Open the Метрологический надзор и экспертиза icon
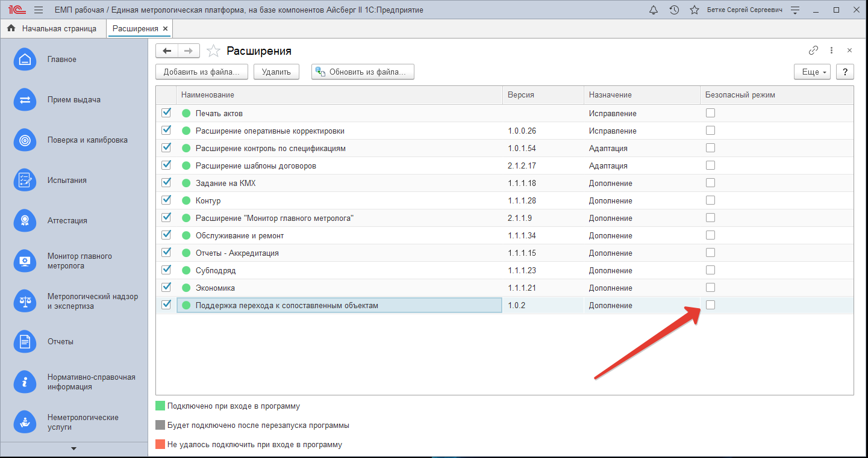The width and height of the screenshot is (868, 458). pyautogui.click(x=25, y=301)
